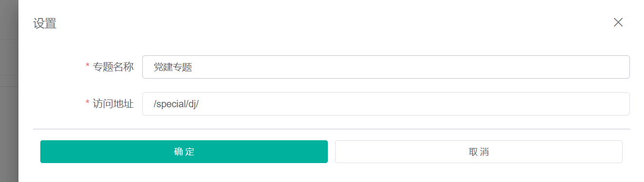Image resolution: width=644 pixels, height=182 pixels.
Task: Click the white gap between 确定 and 取消
Action: pyautogui.click(x=331, y=151)
